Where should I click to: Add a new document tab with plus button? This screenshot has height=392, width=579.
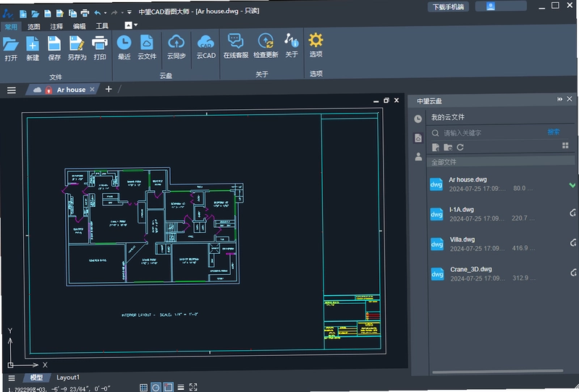pyautogui.click(x=108, y=89)
